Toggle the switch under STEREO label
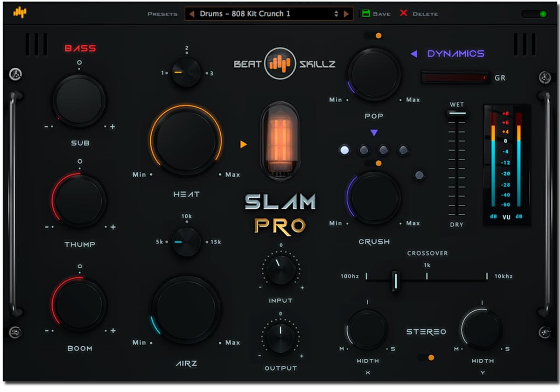 point(426,357)
